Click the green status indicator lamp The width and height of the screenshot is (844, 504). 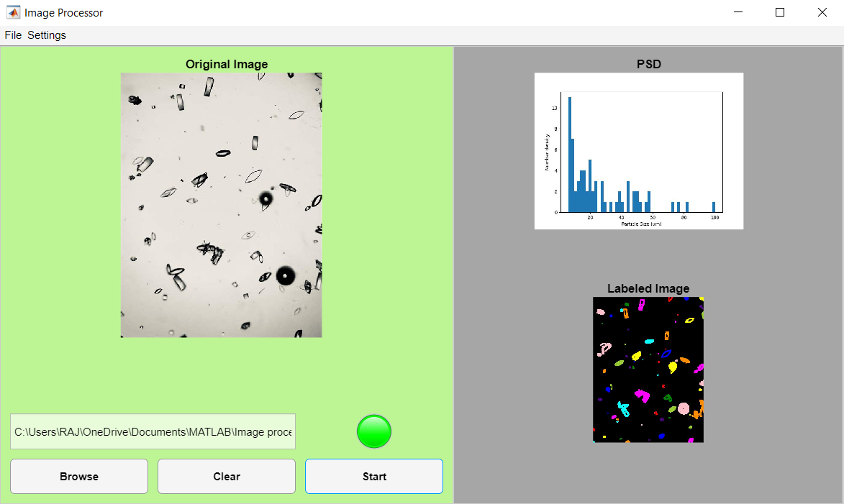tap(374, 431)
